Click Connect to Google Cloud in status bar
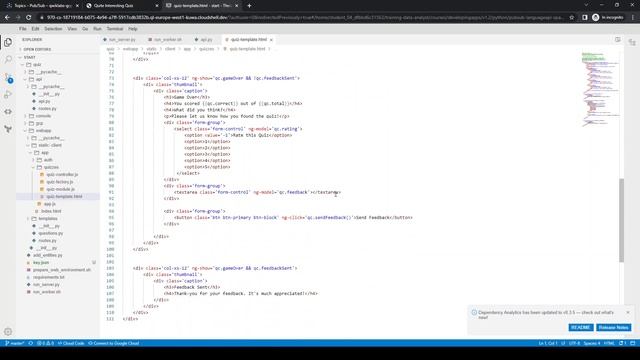 pyautogui.click(x=114, y=343)
